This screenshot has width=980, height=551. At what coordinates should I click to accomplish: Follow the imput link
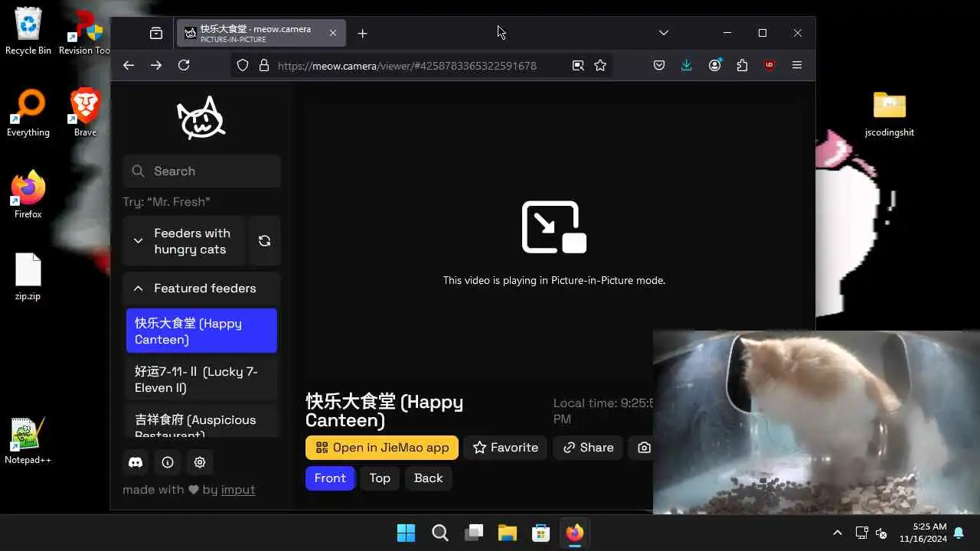pyautogui.click(x=238, y=490)
